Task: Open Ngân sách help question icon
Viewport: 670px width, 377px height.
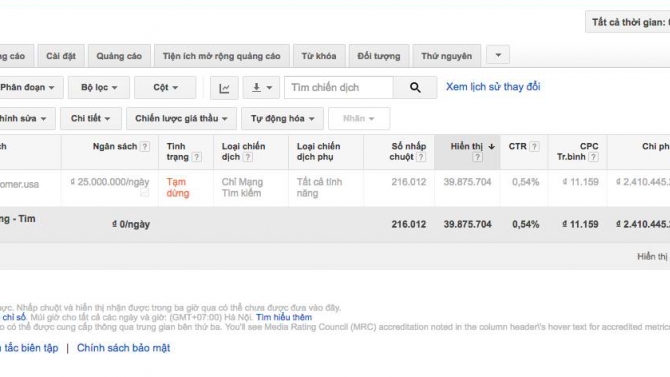Action: coord(145,147)
